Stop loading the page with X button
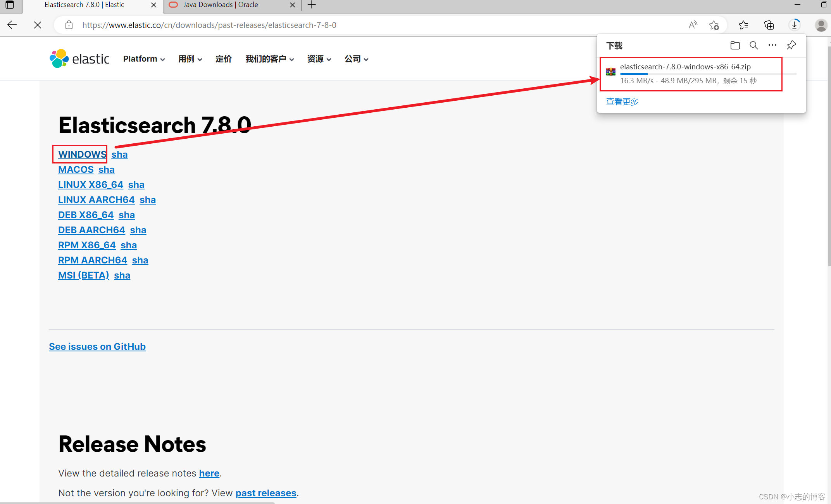Image resolution: width=831 pixels, height=504 pixels. click(x=38, y=25)
